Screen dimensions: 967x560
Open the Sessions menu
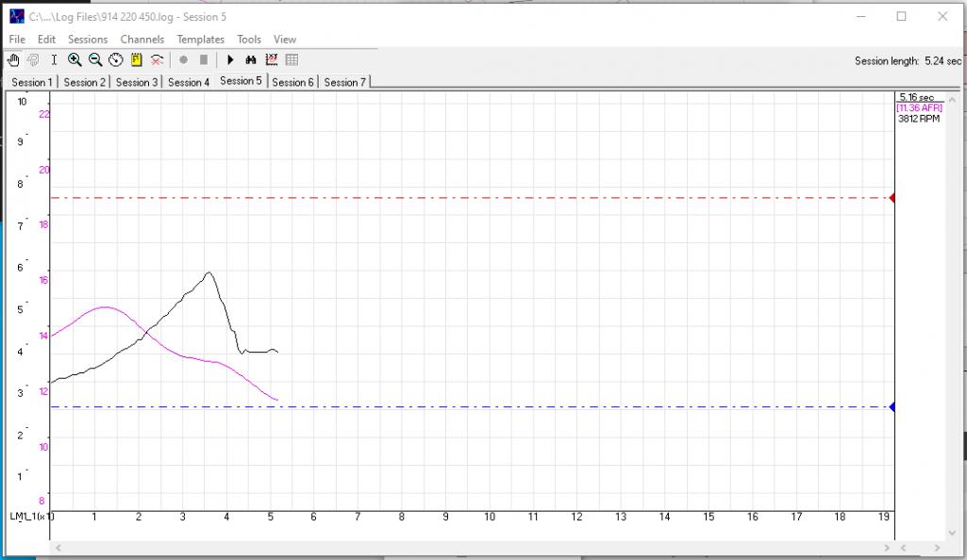pos(88,39)
